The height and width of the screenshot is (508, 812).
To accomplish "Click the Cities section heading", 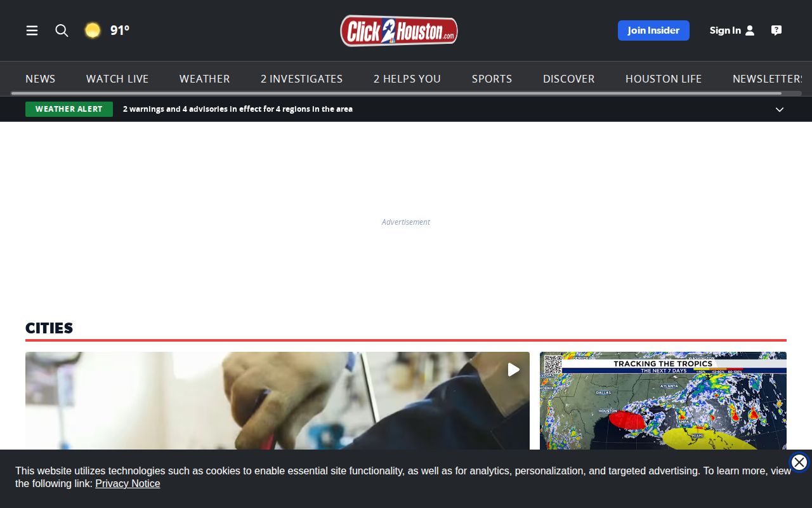I will [x=49, y=328].
